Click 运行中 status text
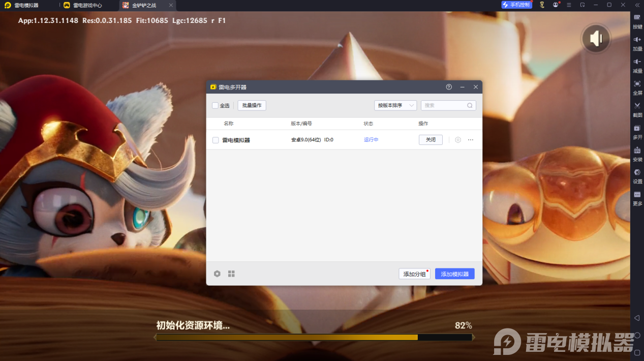 (x=371, y=140)
